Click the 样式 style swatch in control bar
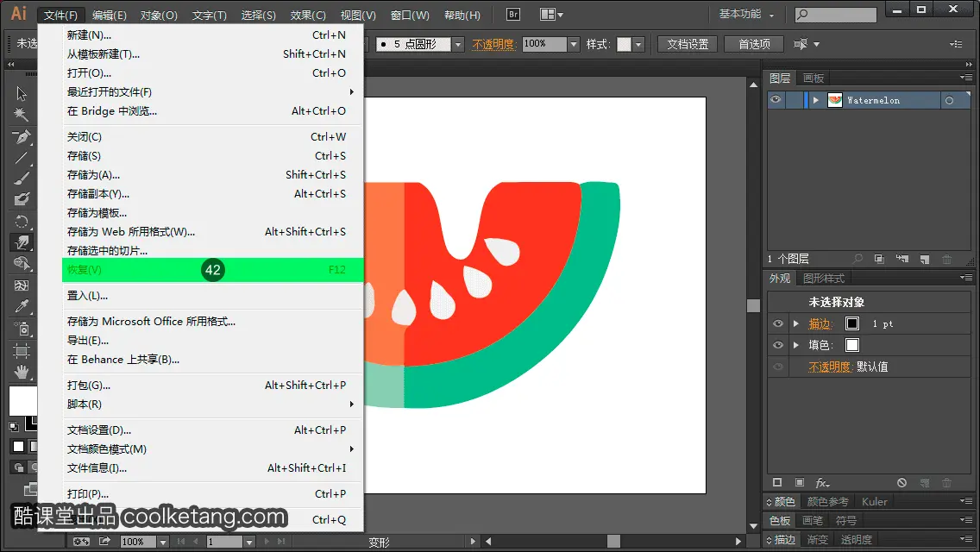Image resolution: width=980 pixels, height=552 pixels. [624, 44]
